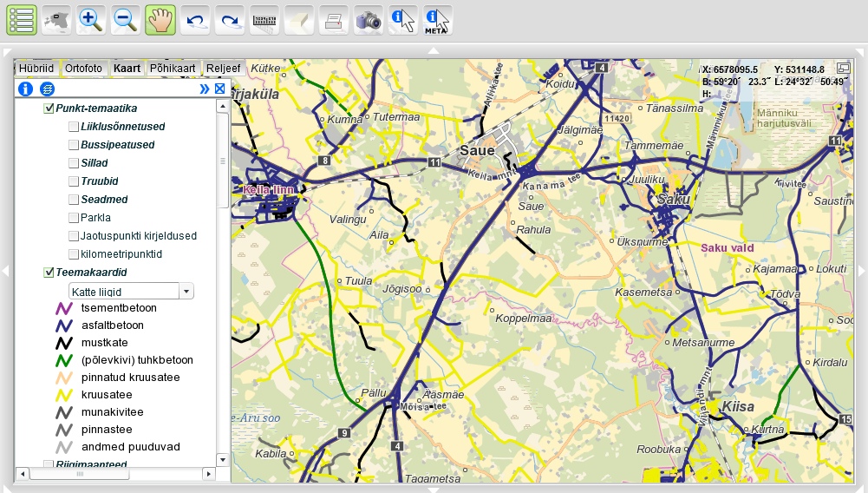
Task: Select the zoom in magnifier tool
Action: [91, 19]
